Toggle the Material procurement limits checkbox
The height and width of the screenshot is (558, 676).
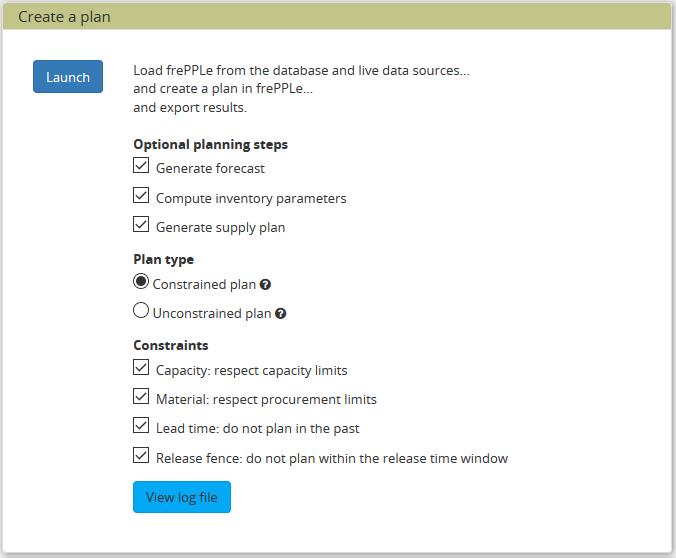(x=141, y=398)
